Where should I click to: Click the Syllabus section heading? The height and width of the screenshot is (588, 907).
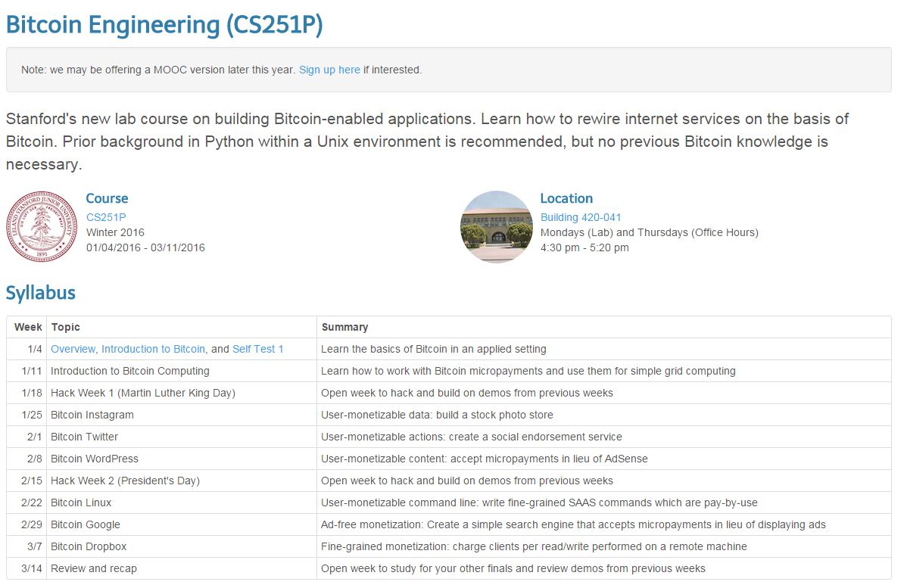point(41,293)
